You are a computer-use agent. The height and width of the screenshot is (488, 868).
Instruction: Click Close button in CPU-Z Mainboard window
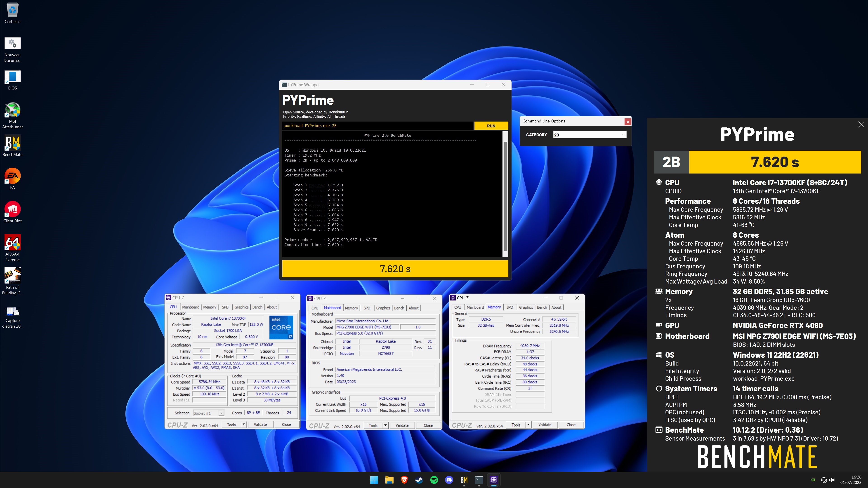click(x=428, y=425)
